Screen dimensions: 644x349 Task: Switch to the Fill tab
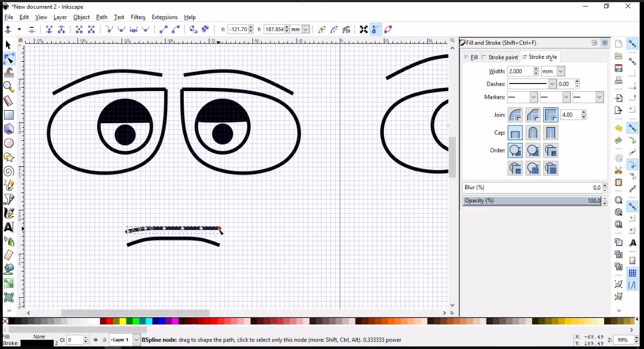point(471,57)
